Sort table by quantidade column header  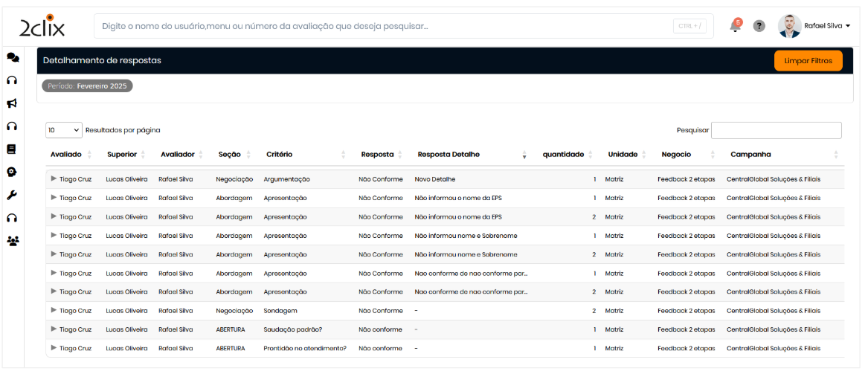coord(563,155)
